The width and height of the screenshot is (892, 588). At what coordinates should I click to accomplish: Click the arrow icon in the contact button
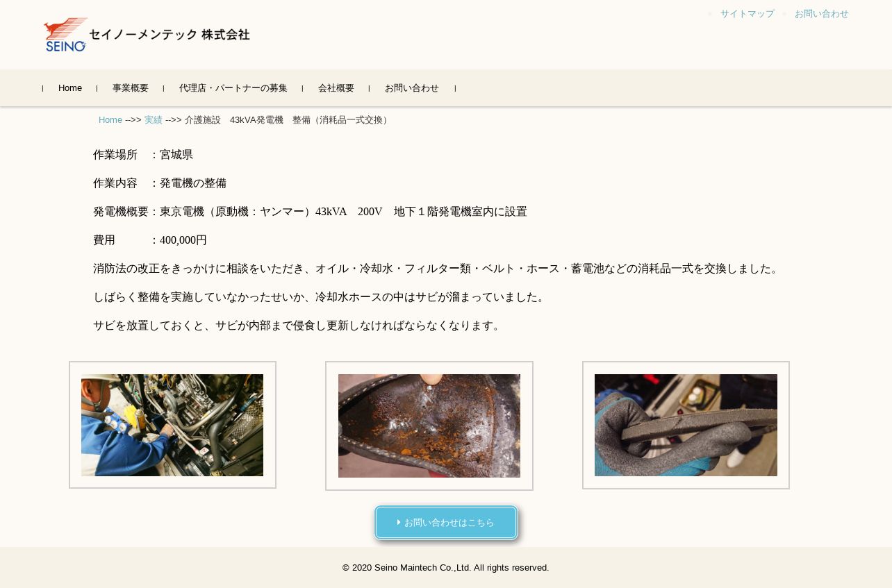[399, 522]
